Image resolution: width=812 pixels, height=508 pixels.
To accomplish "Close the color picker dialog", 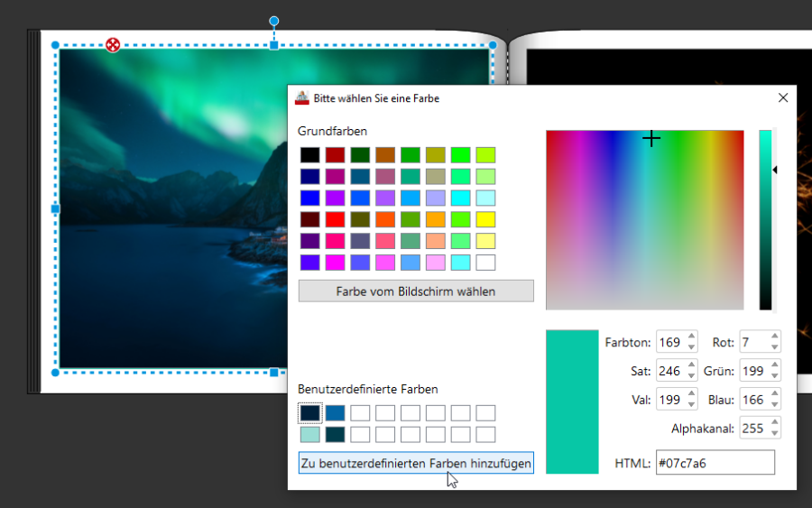I will 782,97.
